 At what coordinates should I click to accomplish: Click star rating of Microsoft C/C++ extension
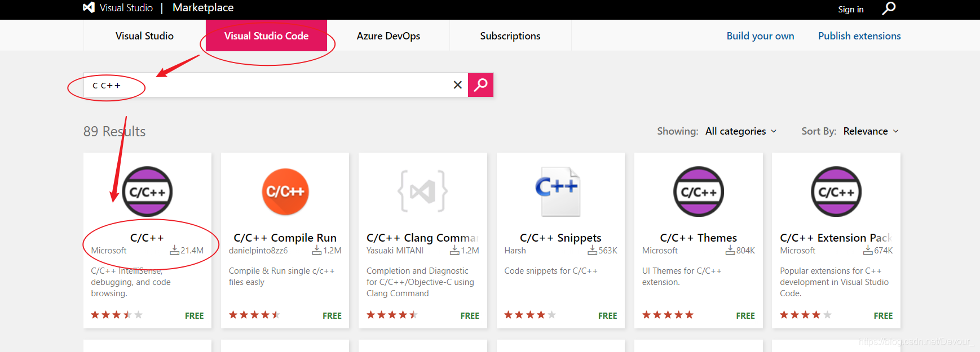(x=117, y=315)
